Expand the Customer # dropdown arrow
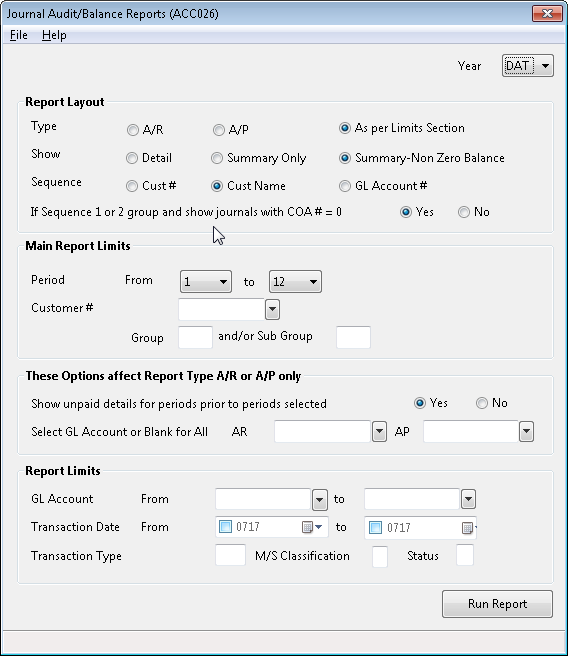This screenshot has height=656, width=568. pyautogui.click(x=272, y=310)
